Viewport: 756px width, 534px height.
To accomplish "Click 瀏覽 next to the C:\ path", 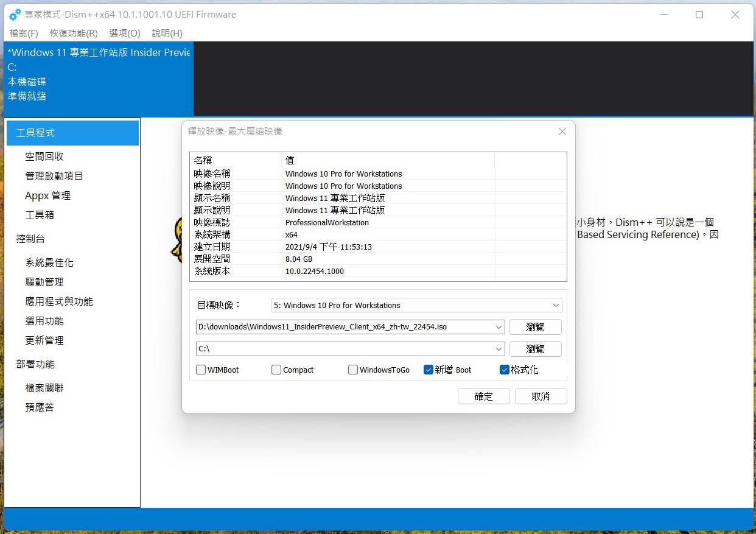I will pos(536,349).
